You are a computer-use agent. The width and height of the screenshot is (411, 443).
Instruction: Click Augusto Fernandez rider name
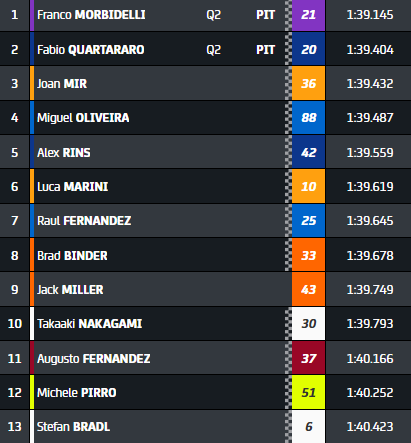click(x=93, y=359)
